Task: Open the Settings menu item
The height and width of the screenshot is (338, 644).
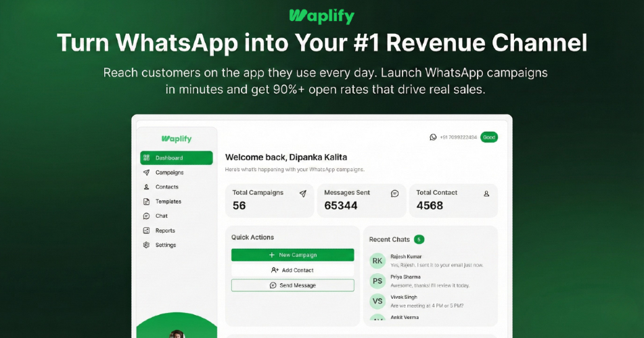Action: [x=176, y=245]
